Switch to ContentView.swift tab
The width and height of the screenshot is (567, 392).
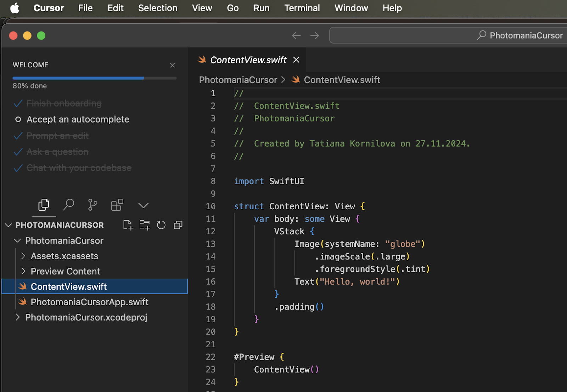[x=248, y=60]
